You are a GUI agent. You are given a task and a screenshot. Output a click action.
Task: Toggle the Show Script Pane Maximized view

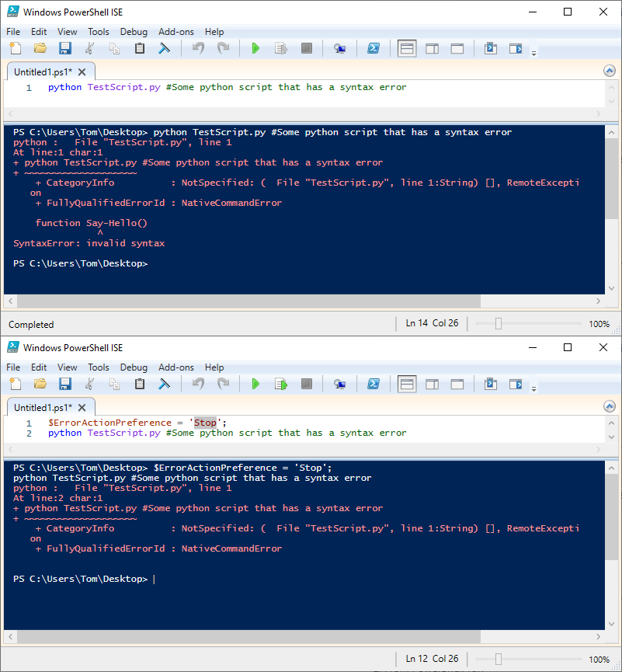coord(457,47)
